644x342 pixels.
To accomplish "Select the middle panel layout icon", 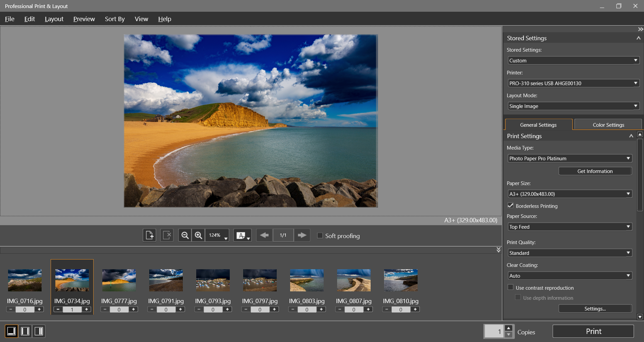I will click(25, 331).
